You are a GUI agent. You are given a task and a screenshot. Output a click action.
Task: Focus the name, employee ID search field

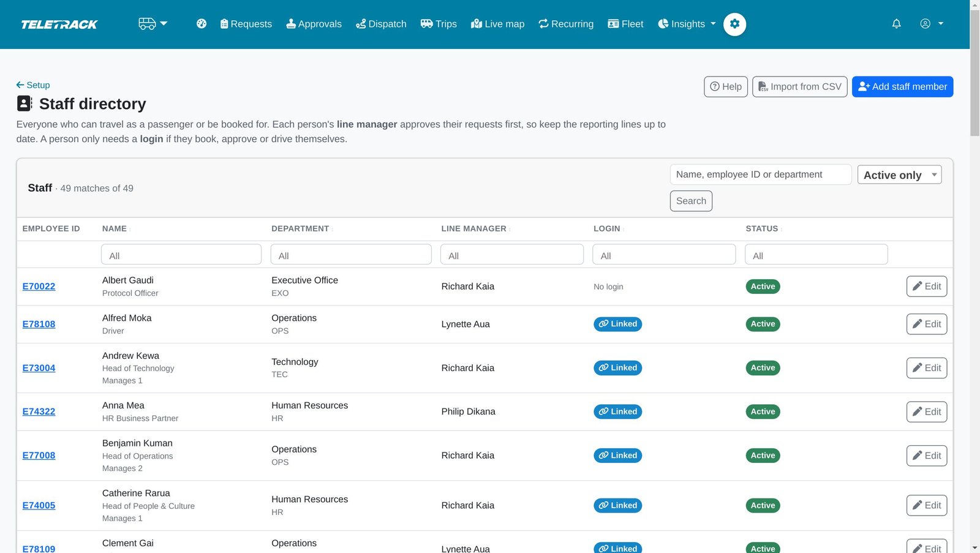761,175
